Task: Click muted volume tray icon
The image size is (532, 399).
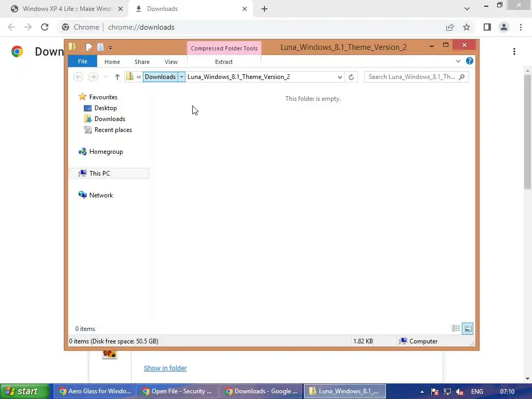Action: coord(460,392)
